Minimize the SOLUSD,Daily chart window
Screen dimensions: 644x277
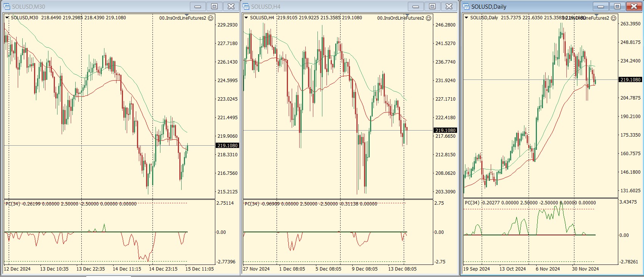pyautogui.click(x=600, y=6)
